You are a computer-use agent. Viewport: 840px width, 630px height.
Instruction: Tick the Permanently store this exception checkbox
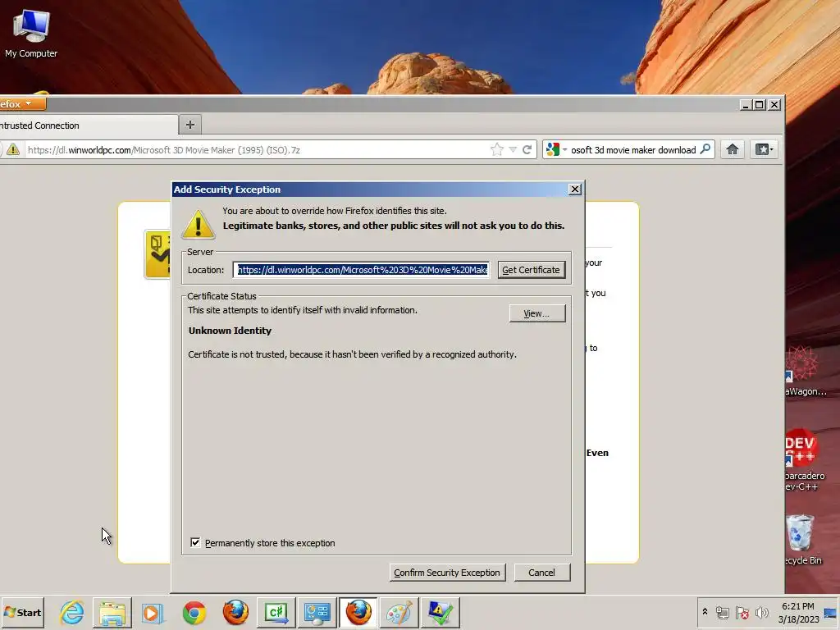(x=195, y=543)
